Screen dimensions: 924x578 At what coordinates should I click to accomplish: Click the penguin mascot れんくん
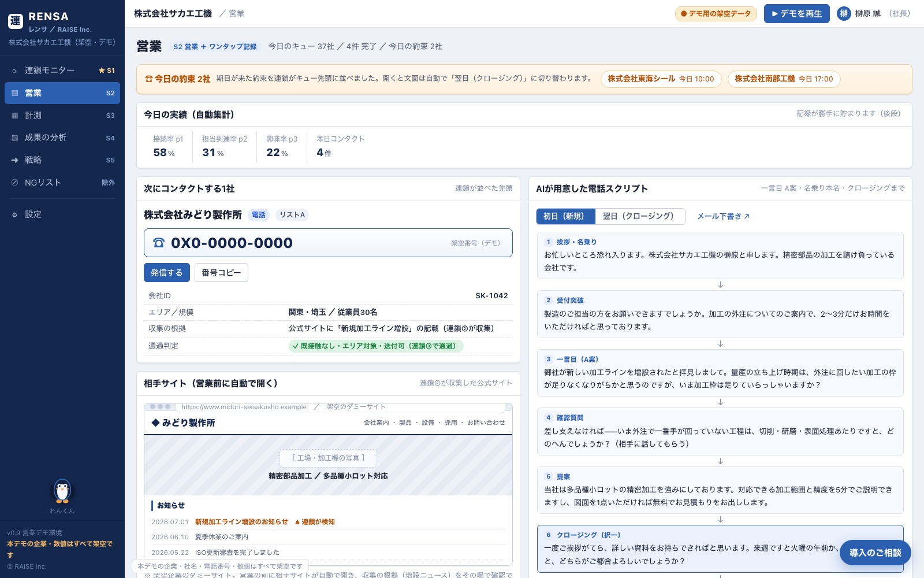62,491
